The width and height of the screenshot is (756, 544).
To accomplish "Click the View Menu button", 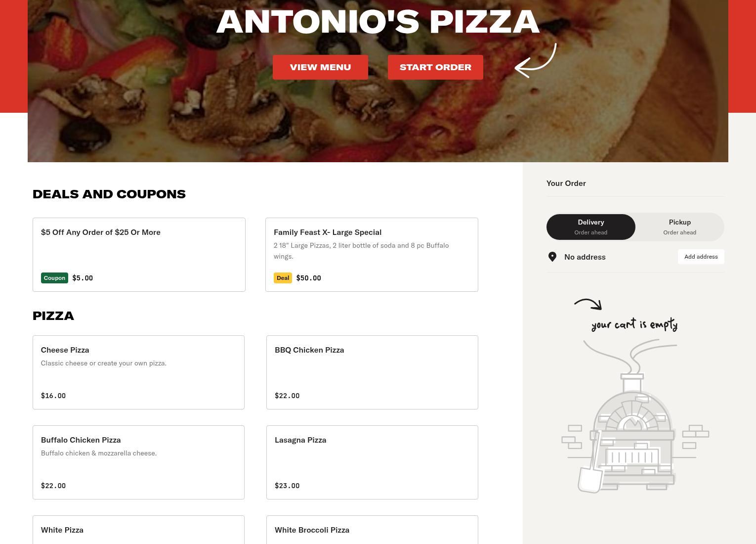I will pyautogui.click(x=320, y=67).
